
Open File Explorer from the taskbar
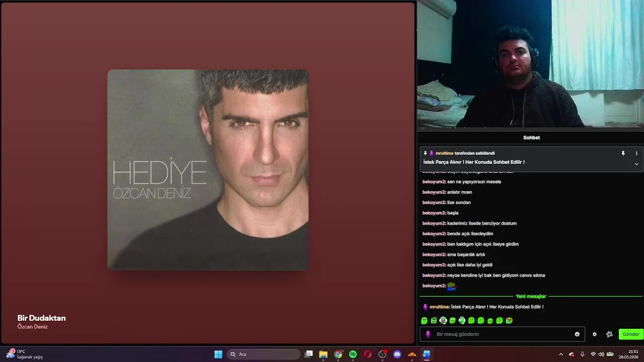[x=324, y=354]
